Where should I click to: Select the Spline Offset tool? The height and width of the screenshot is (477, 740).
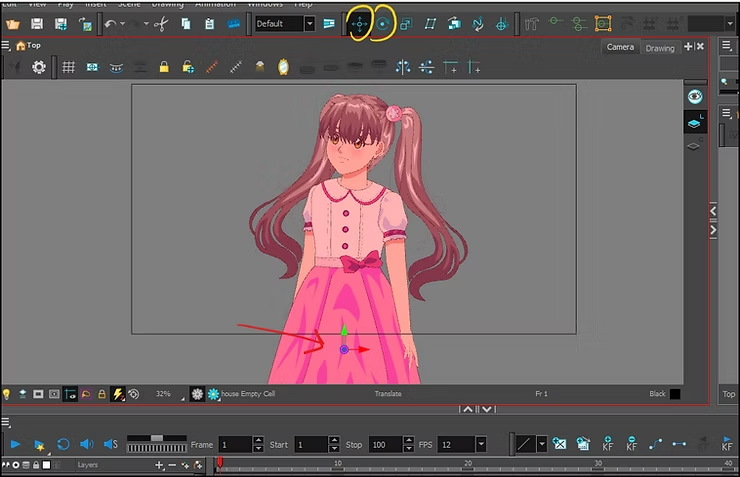coord(478,24)
